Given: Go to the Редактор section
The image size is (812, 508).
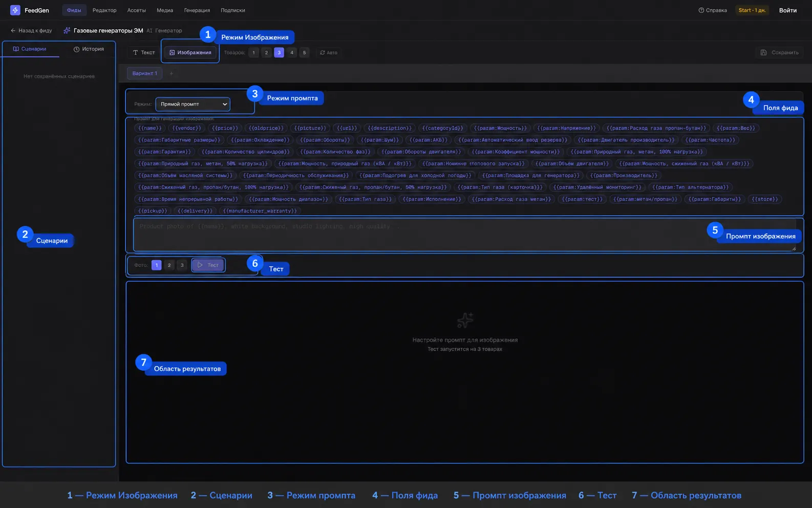Looking at the screenshot, I should pyautogui.click(x=104, y=10).
